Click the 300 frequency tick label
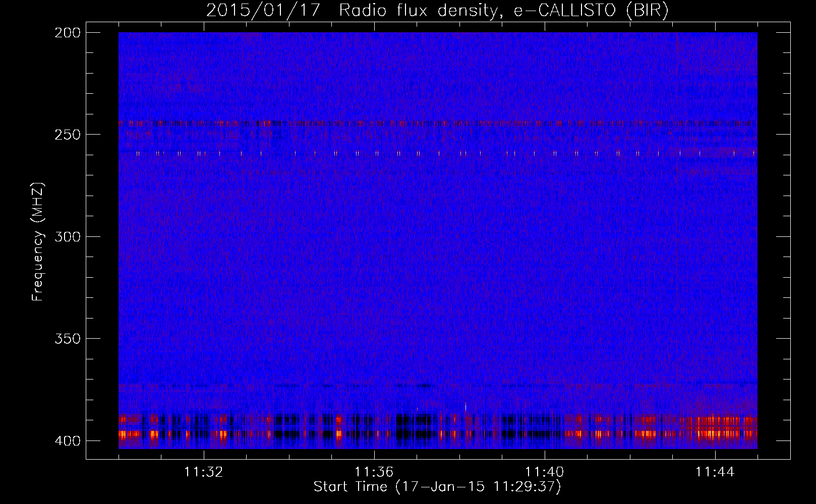This screenshot has width=816, height=504. (68, 236)
